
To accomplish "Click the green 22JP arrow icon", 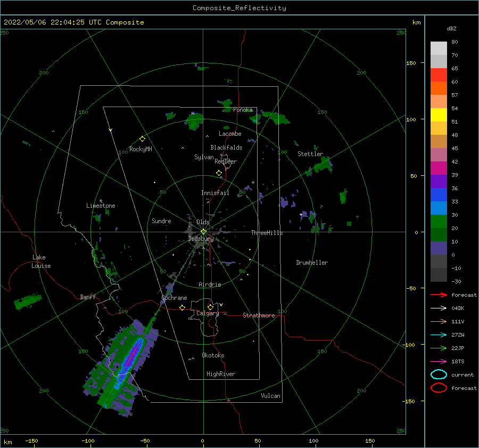I will tap(439, 348).
